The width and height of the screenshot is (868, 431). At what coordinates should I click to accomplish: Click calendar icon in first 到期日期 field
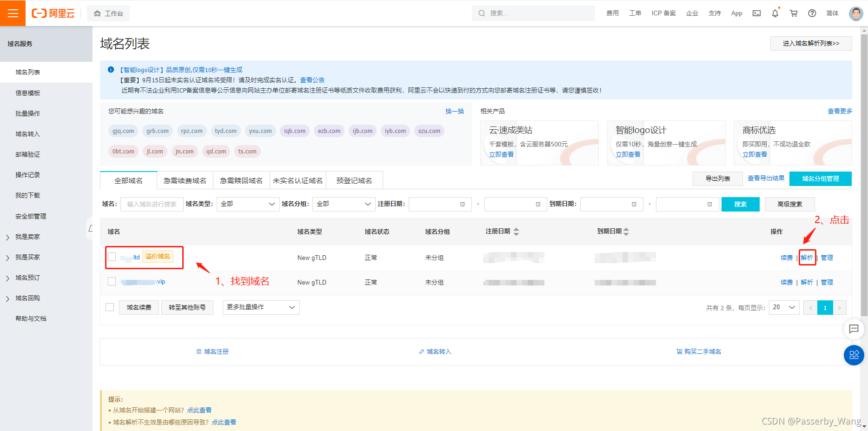tap(634, 204)
